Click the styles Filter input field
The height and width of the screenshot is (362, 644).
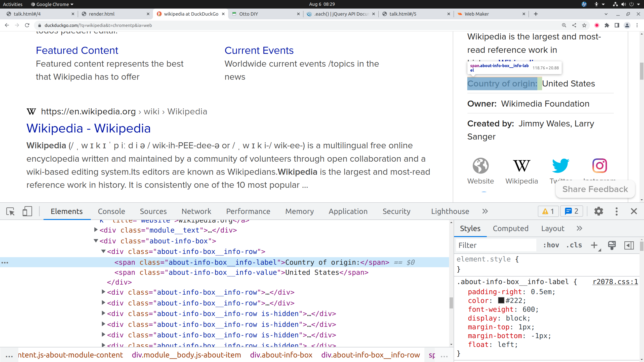pyautogui.click(x=496, y=245)
